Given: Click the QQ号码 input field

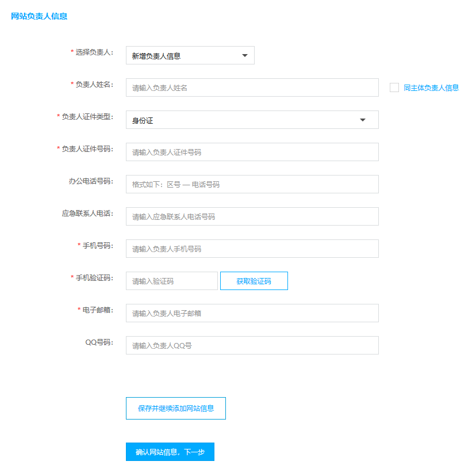Looking at the screenshot, I should [251, 345].
